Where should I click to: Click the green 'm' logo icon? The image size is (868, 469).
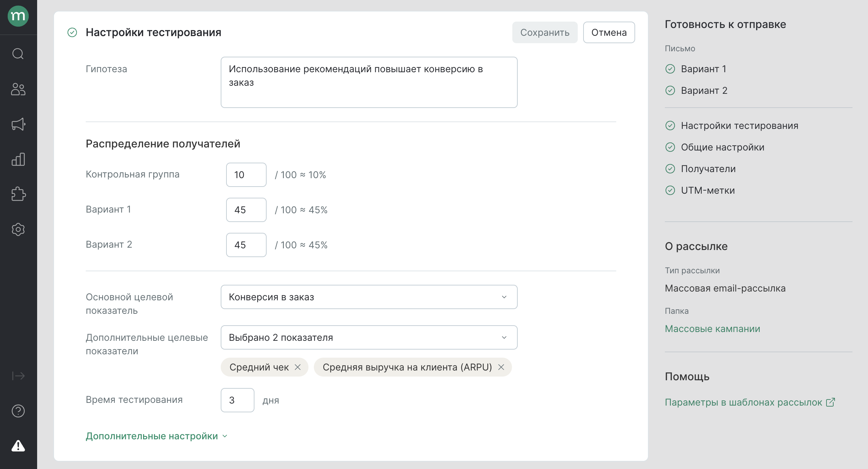point(18,16)
